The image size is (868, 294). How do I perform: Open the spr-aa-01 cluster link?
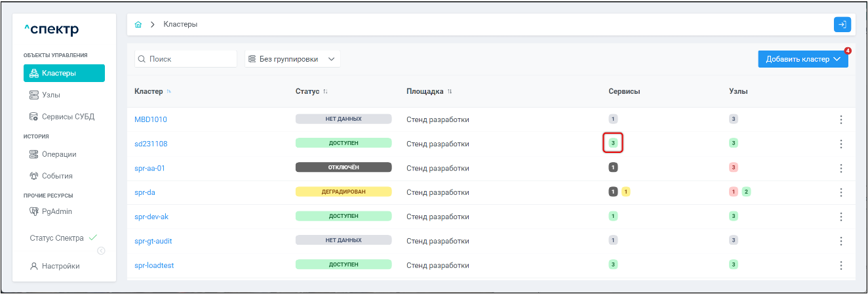pyautogui.click(x=149, y=168)
